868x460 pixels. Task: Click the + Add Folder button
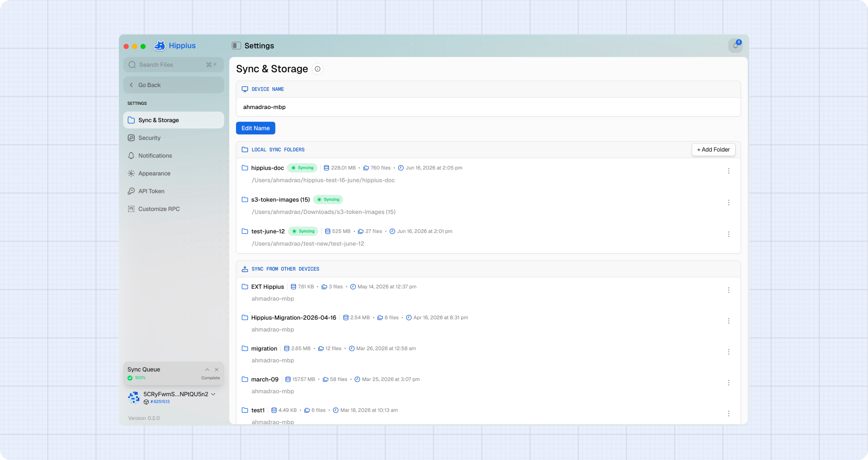713,149
